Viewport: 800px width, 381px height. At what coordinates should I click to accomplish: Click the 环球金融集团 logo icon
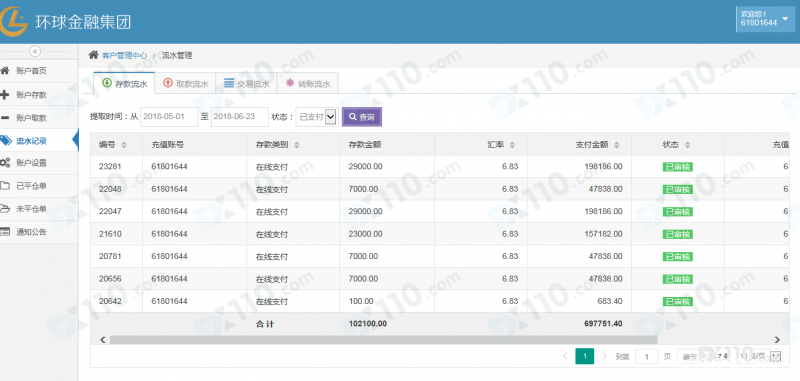coord(13,21)
